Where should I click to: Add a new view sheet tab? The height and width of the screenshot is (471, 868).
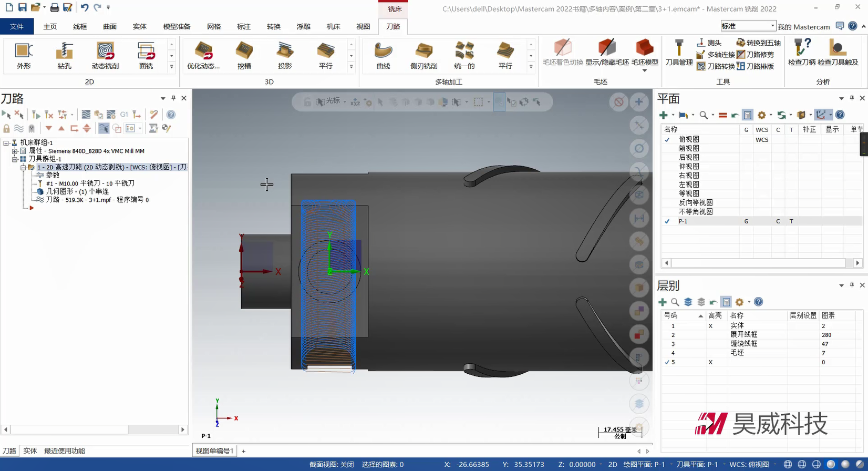(x=243, y=451)
